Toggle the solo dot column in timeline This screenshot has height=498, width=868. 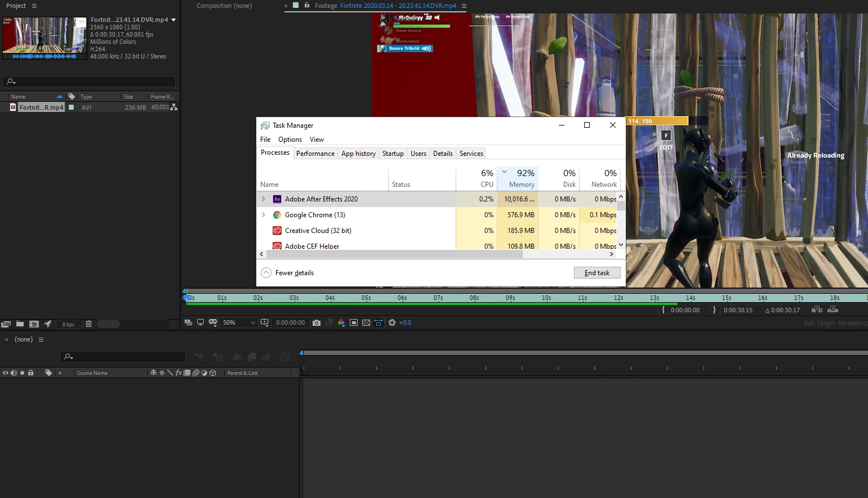(22, 373)
